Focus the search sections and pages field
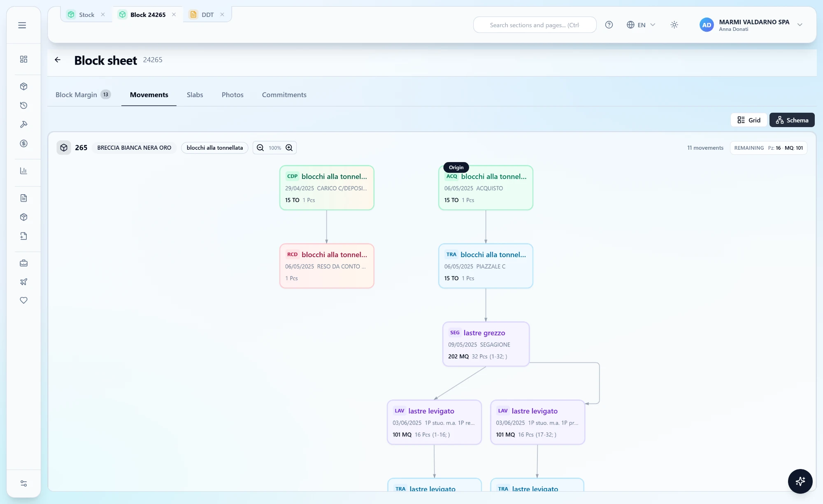823x504 pixels. [x=535, y=25]
